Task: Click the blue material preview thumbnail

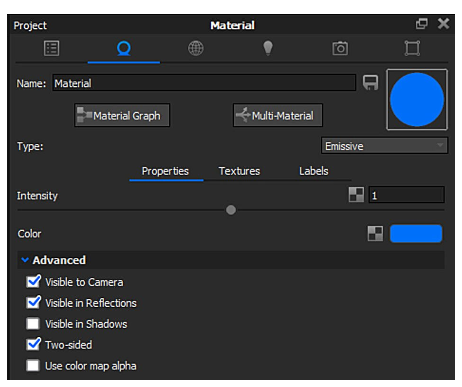Action: [x=417, y=99]
